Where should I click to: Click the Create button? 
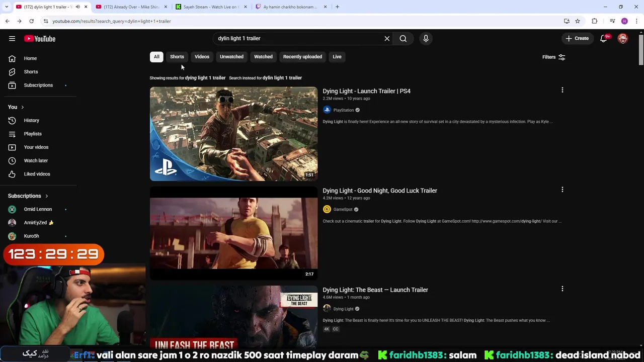point(577,38)
